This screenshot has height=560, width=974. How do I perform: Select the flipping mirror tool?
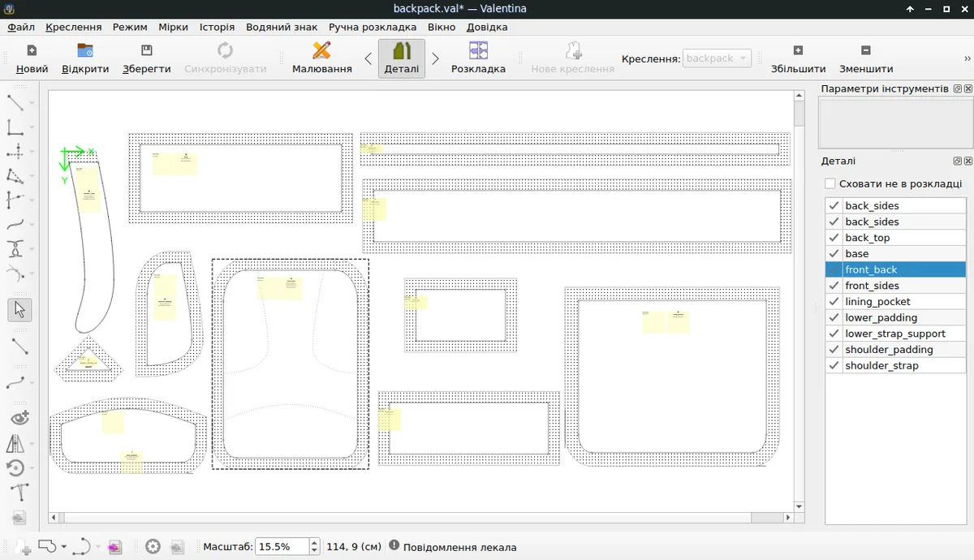(x=15, y=444)
